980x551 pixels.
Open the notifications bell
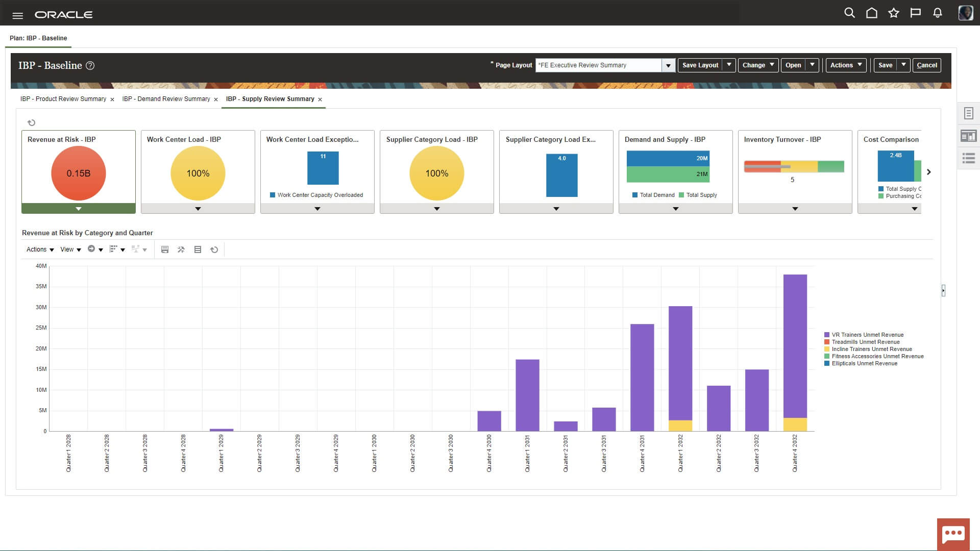[x=938, y=13]
